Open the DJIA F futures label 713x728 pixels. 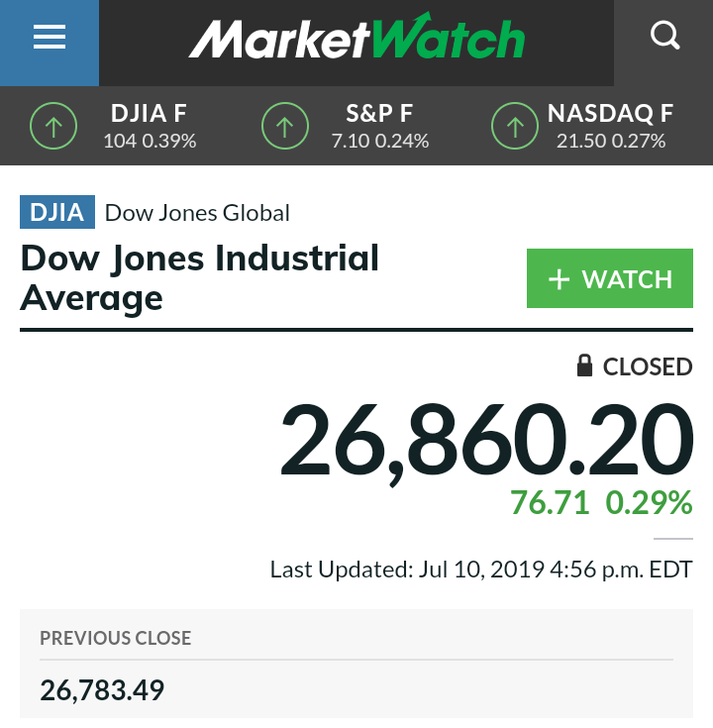point(149,113)
